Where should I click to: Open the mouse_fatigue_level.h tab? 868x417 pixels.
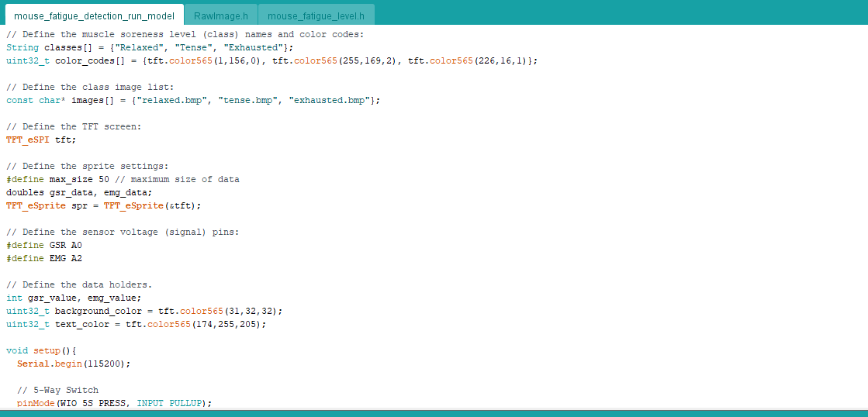[316, 16]
